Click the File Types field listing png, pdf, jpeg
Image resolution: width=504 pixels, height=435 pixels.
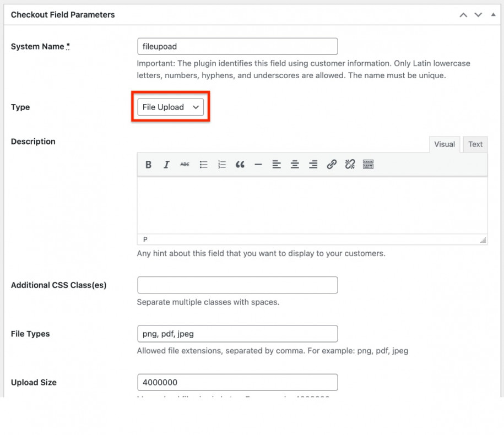[x=237, y=334]
